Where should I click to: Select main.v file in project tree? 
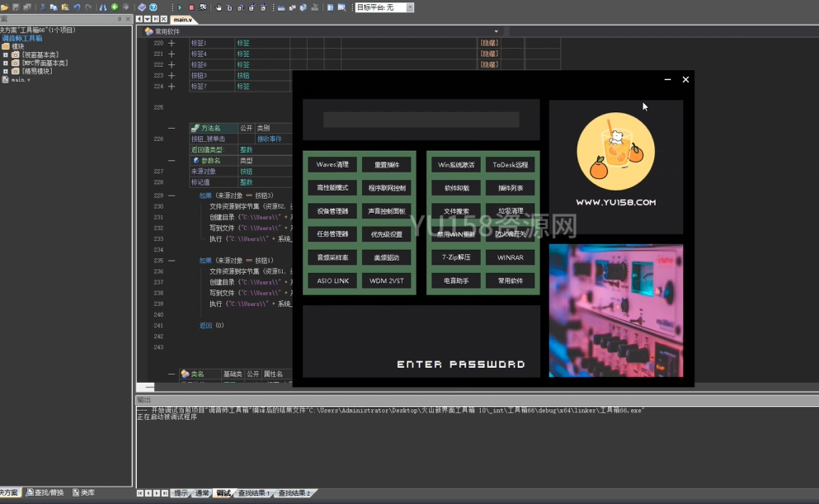[x=21, y=79]
